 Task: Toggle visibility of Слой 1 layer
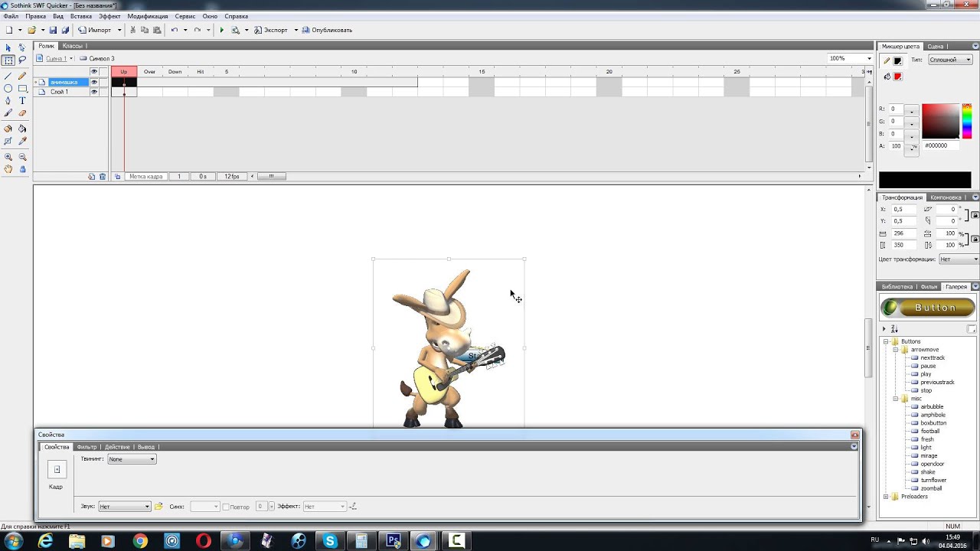tap(94, 92)
